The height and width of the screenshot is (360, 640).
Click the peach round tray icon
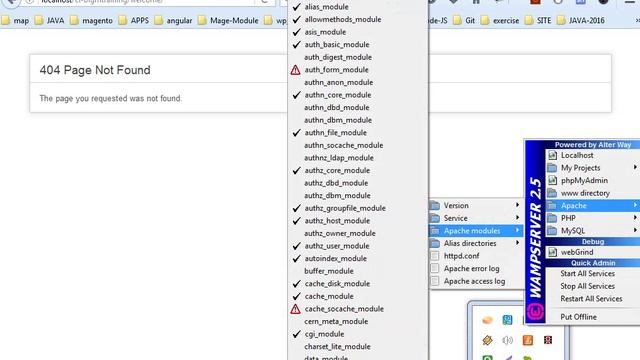[x=487, y=320]
